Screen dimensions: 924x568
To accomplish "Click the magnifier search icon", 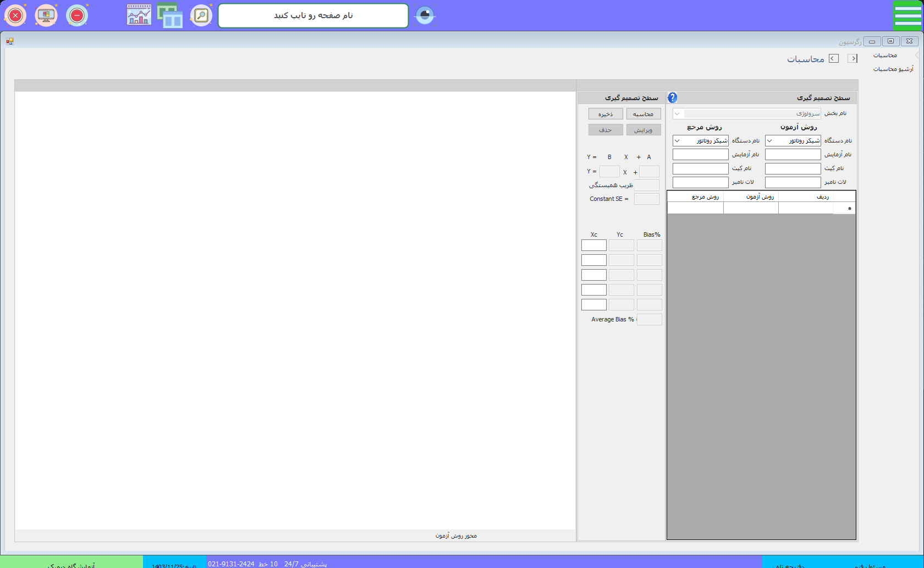I will click(201, 15).
